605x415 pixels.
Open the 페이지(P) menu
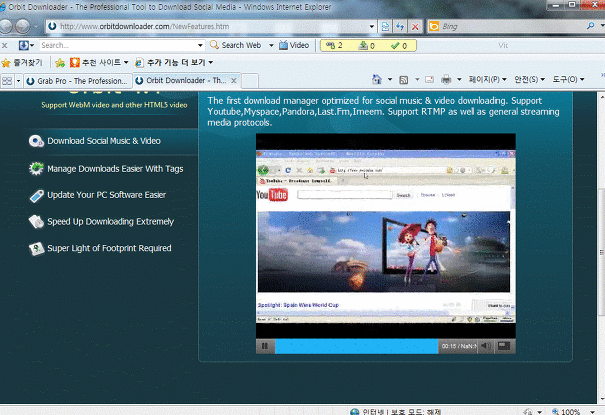coord(487,79)
